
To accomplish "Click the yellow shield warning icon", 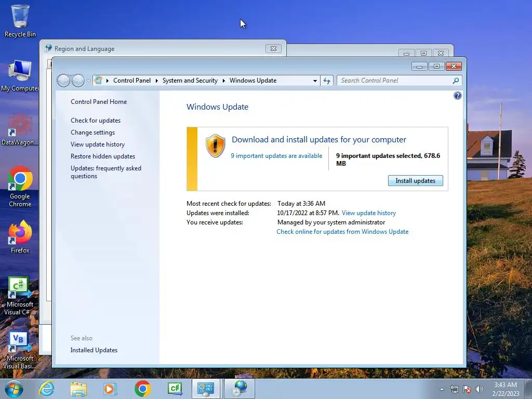I will click(x=216, y=145).
